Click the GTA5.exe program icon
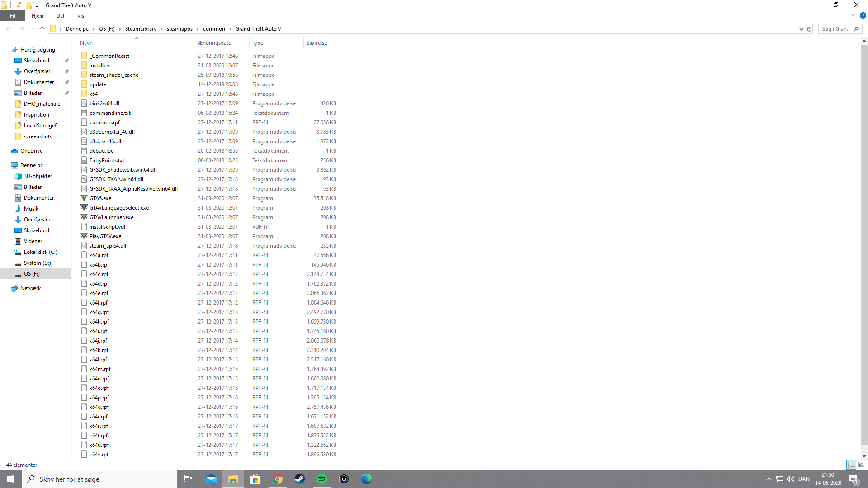This screenshot has height=488, width=868. tap(84, 198)
